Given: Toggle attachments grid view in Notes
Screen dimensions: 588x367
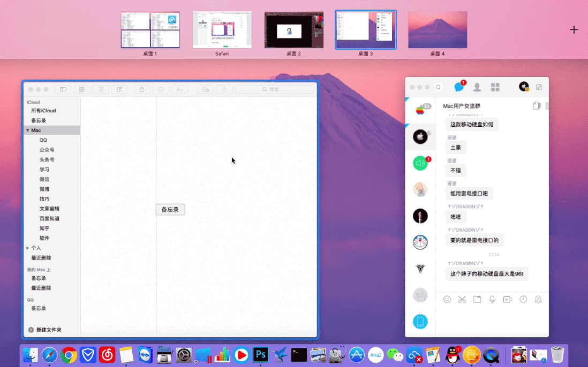Looking at the screenshot, I should [x=81, y=89].
